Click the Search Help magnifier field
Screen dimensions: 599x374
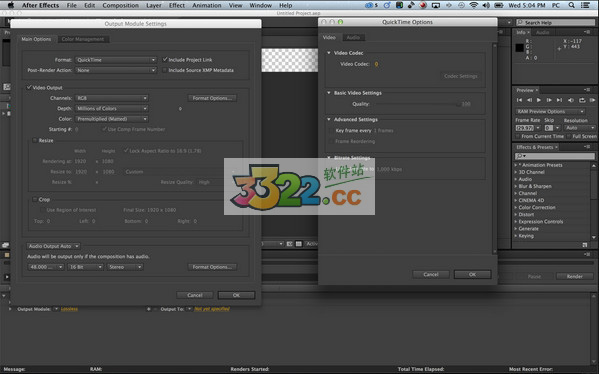click(x=556, y=23)
